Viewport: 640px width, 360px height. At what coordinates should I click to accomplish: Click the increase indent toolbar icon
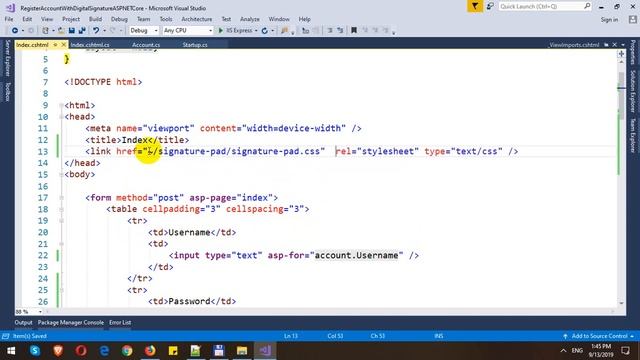(340, 31)
